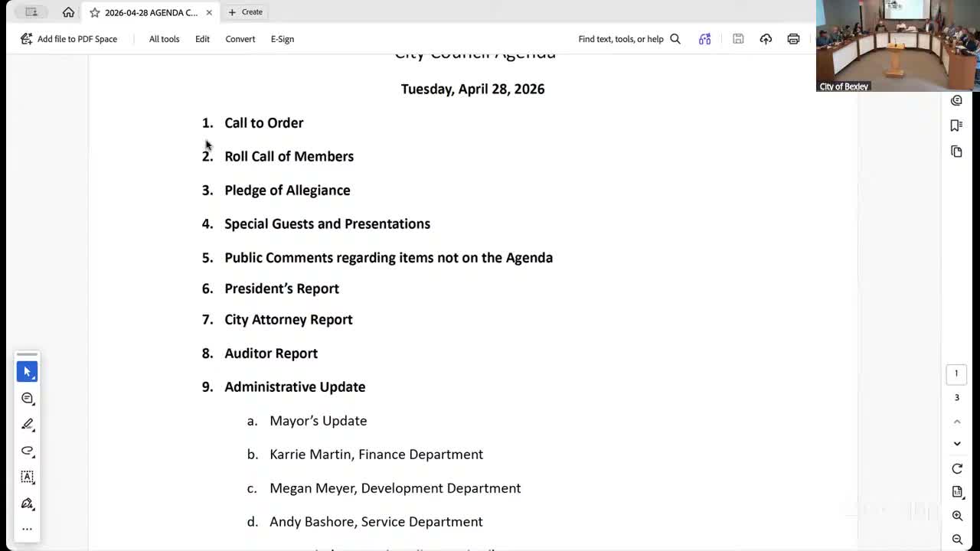
Task: Click Add file to PDF Space
Action: click(x=69, y=39)
